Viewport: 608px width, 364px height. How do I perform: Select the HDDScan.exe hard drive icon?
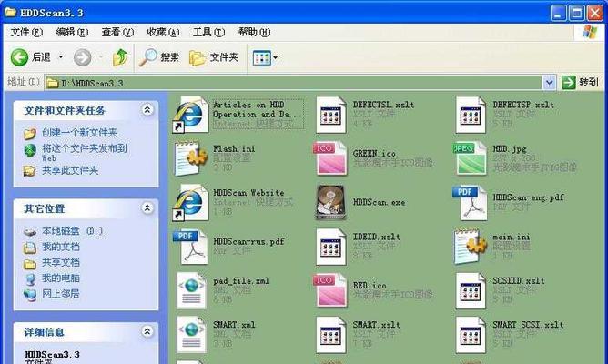coord(330,202)
